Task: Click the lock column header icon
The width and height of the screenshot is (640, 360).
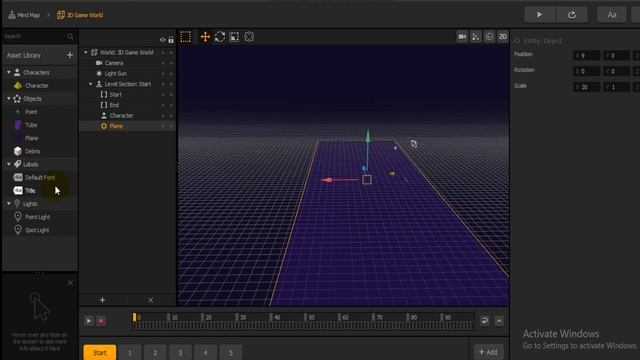Action: pos(171,40)
